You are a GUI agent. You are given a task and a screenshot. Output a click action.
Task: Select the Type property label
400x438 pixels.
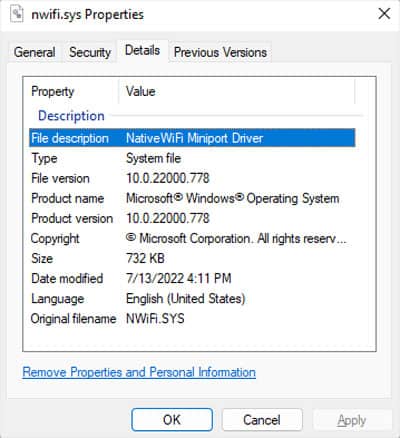click(44, 158)
